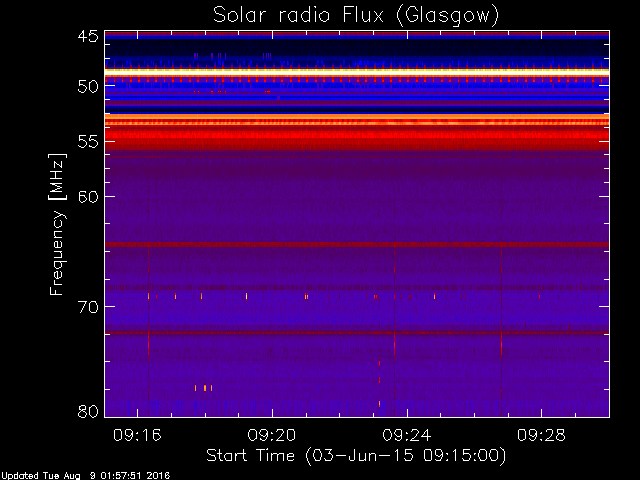The height and width of the screenshot is (480, 640).
Task: Click the dark red horizontal line near 64 MHz
Action: coord(357,244)
